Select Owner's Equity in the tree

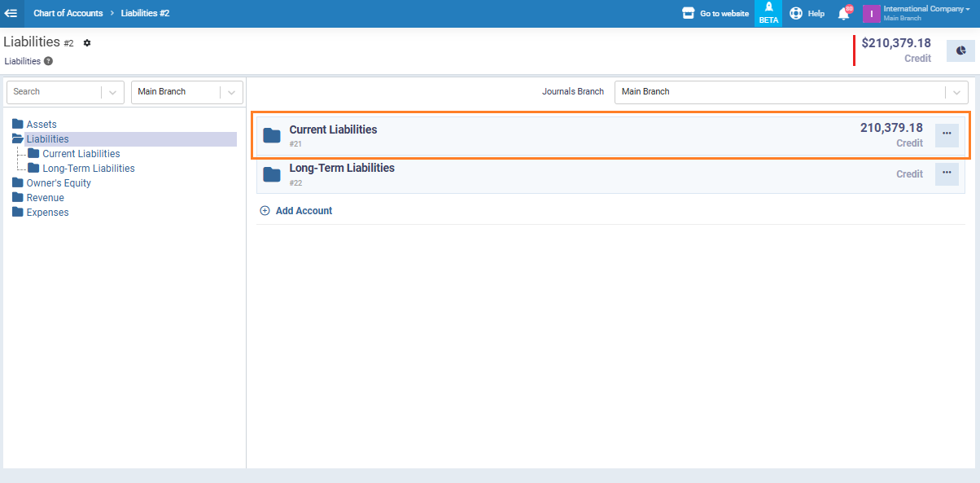click(59, 183)
